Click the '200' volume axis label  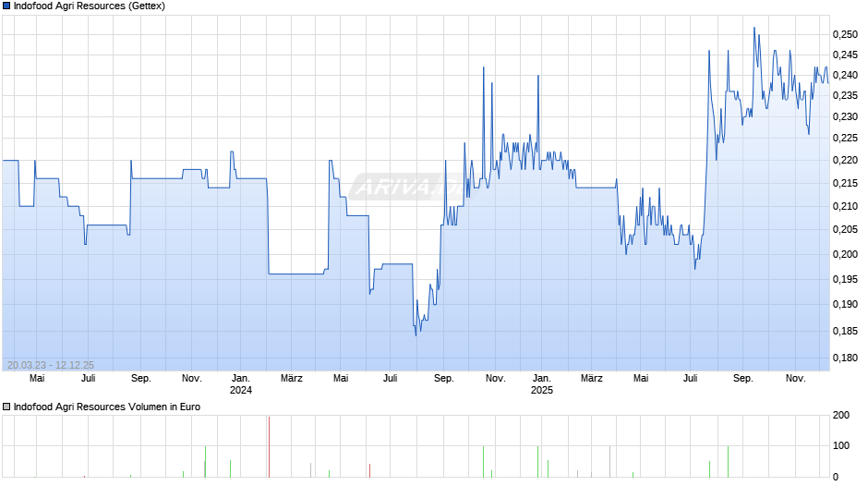(841, 416)
